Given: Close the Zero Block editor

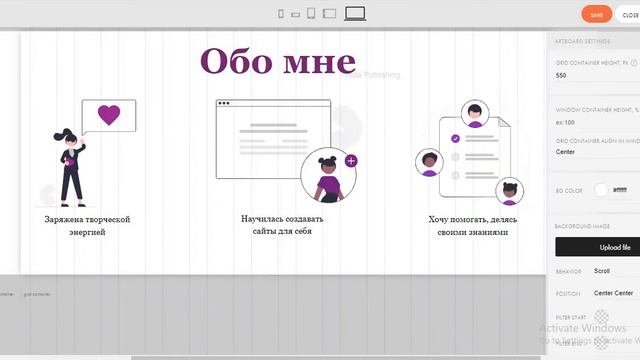Looking at the screenshot, I should click(x=629, y=15).
